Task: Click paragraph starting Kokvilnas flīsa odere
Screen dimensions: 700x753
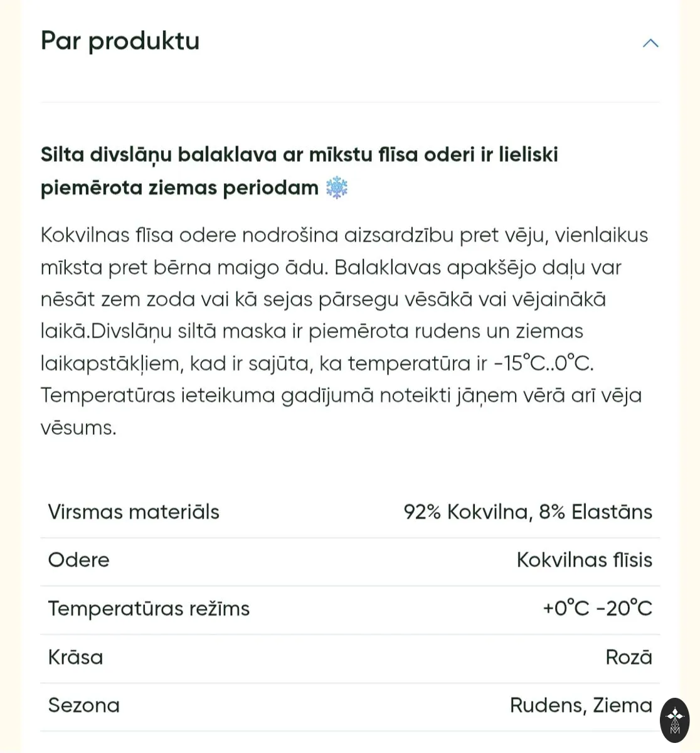Action: [x=344, y=331]
